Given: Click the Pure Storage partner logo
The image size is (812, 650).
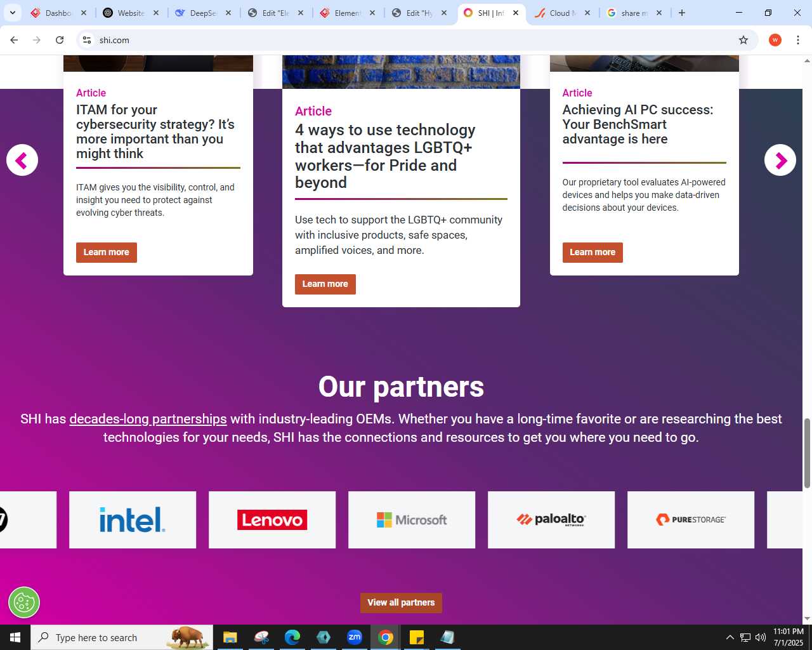Looking at the screenshot, I should pos(691,520).
